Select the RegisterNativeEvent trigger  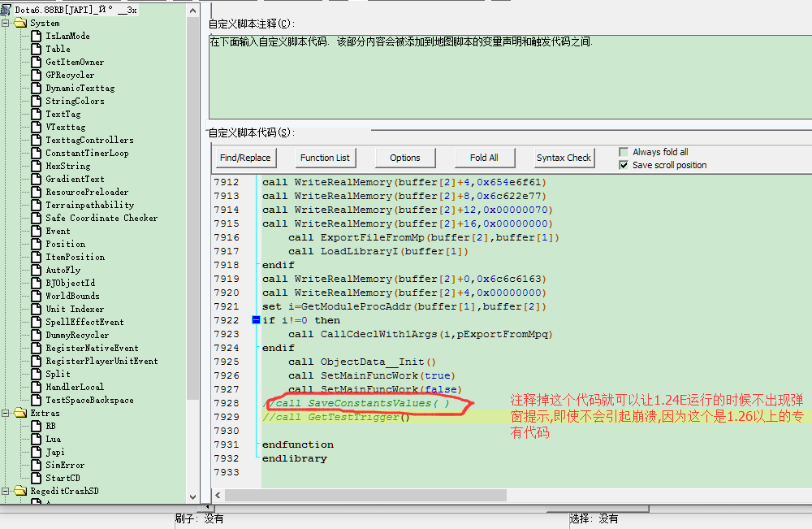tap(93, 348)
